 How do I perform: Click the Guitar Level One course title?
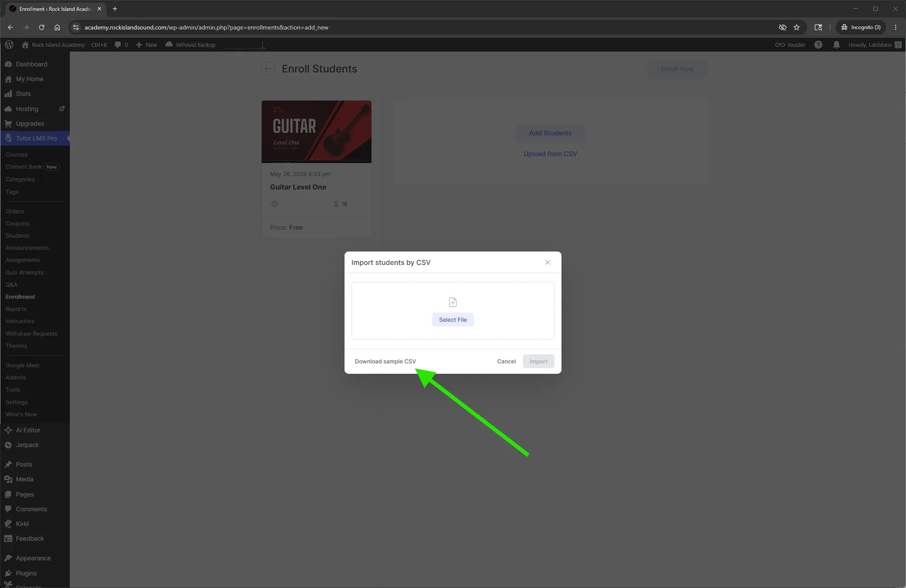pyautogui.click(x=298, y=187)
